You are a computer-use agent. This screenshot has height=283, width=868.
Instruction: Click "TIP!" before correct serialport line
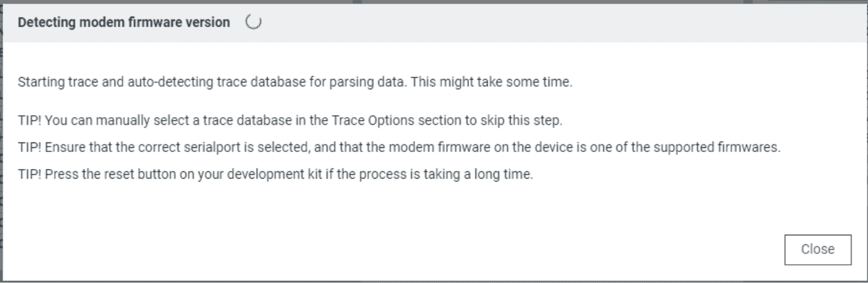coord(30,148)
